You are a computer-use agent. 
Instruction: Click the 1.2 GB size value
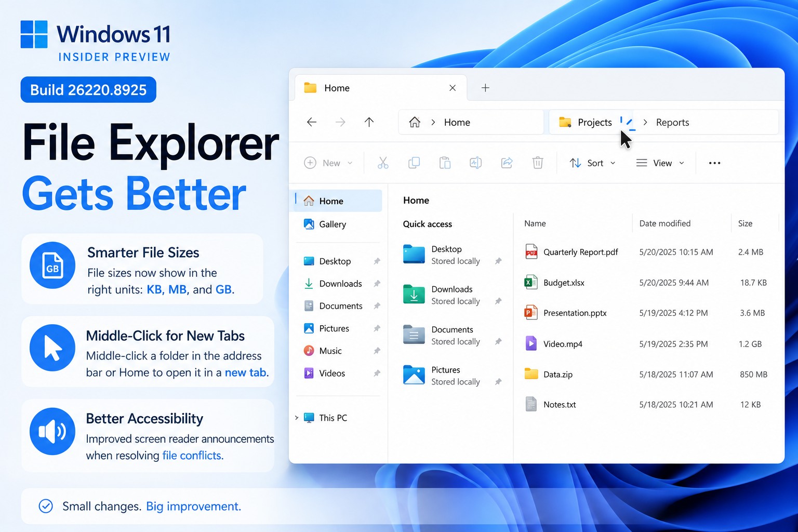(x=750, y=344)
